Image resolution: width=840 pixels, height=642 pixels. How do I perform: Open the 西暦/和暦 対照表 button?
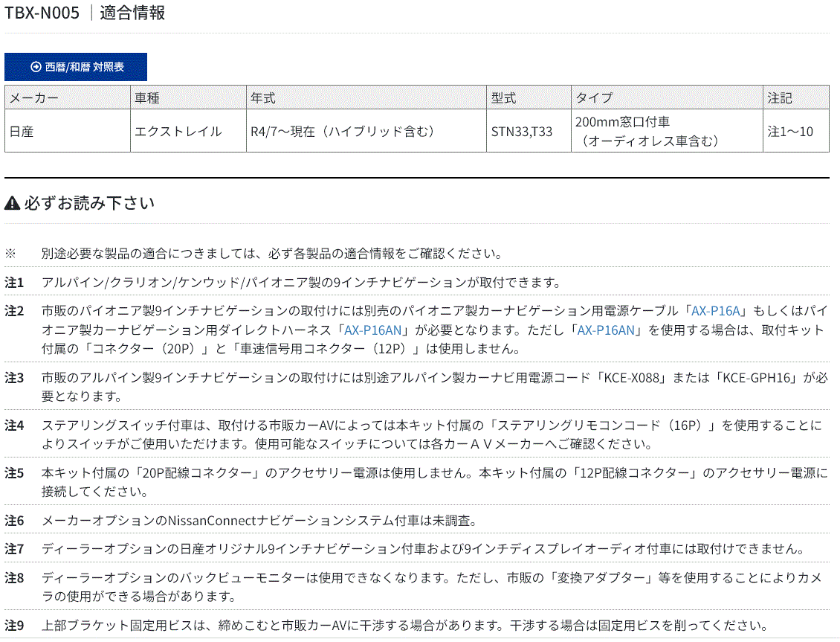click(x=76, y=67)
